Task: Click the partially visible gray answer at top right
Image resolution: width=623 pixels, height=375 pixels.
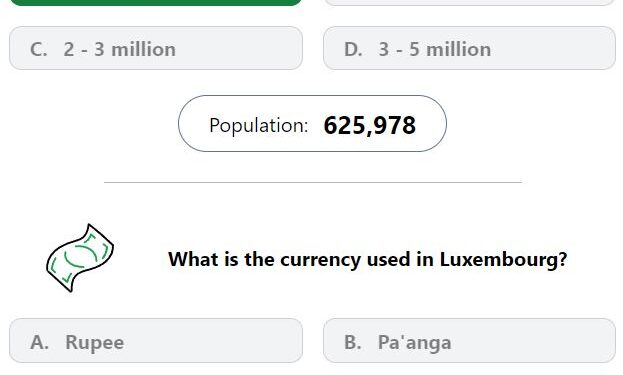Action: (x=469, y=2)
